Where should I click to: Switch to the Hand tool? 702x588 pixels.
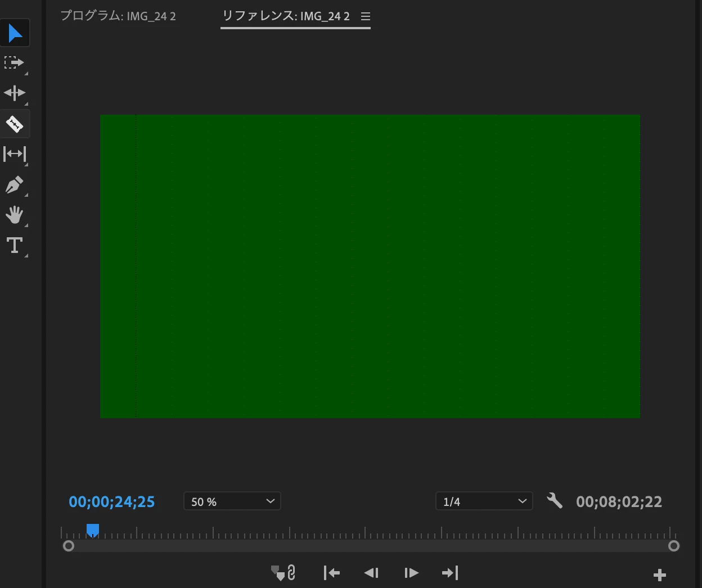pos(15,215)
